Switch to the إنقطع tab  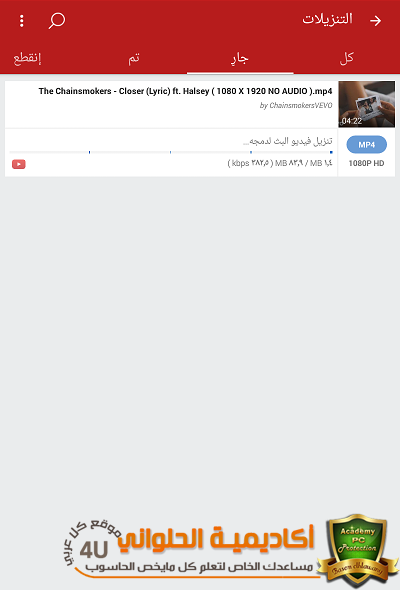click(27, 58)
